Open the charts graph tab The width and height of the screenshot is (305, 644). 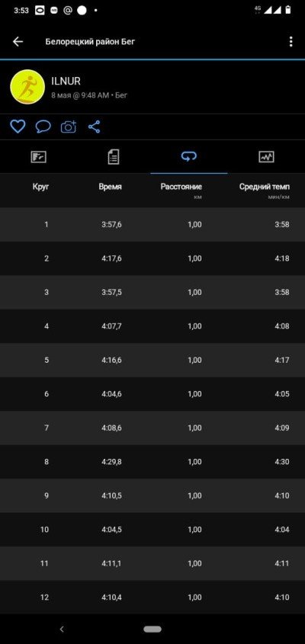(266, 157)
